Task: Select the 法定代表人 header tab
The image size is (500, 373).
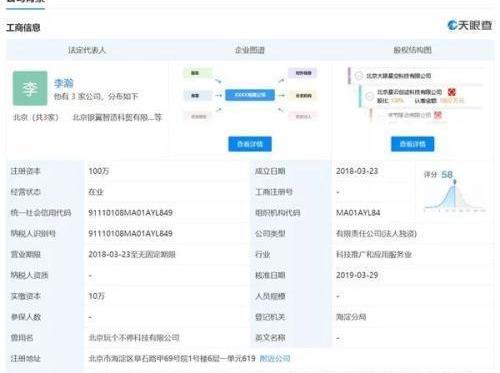Action: (87, 50)
